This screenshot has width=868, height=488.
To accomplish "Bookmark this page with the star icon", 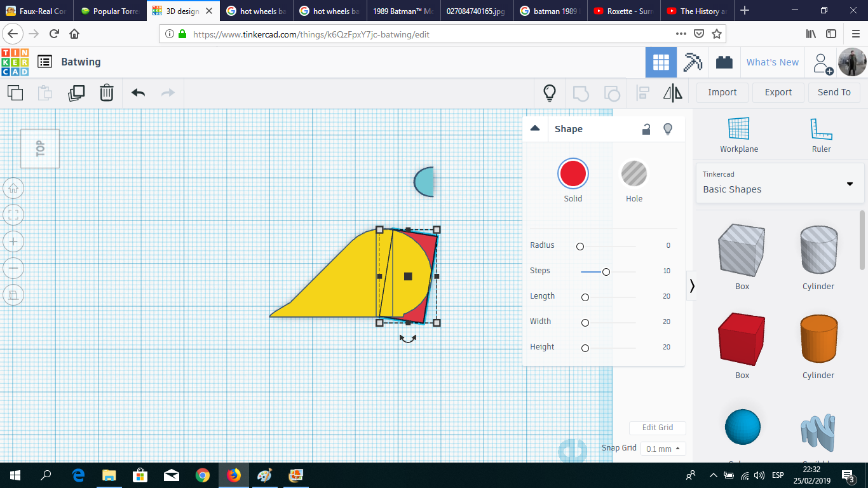I will point(717,34).
